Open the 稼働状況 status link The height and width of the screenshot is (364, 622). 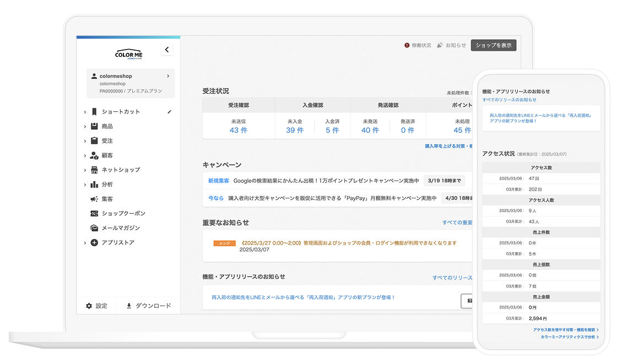point(418,45)
